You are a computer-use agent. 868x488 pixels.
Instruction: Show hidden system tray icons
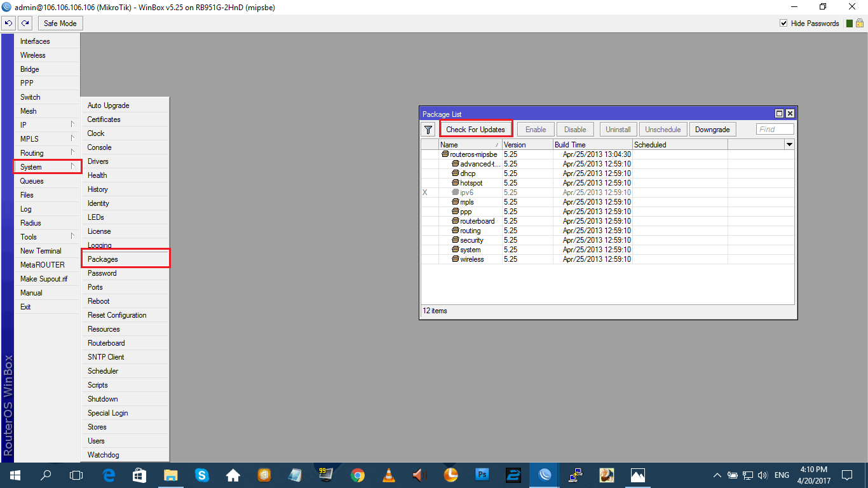pyautogui.click(x=717, y=475)
